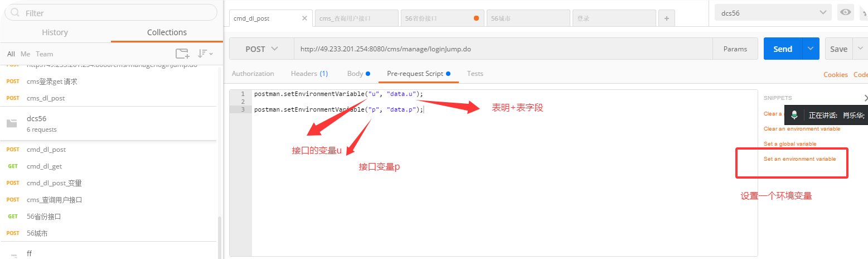The height and width of the screenshot is (259, 868).
Task: Click the Filter search field
Action: coord(111,12)
